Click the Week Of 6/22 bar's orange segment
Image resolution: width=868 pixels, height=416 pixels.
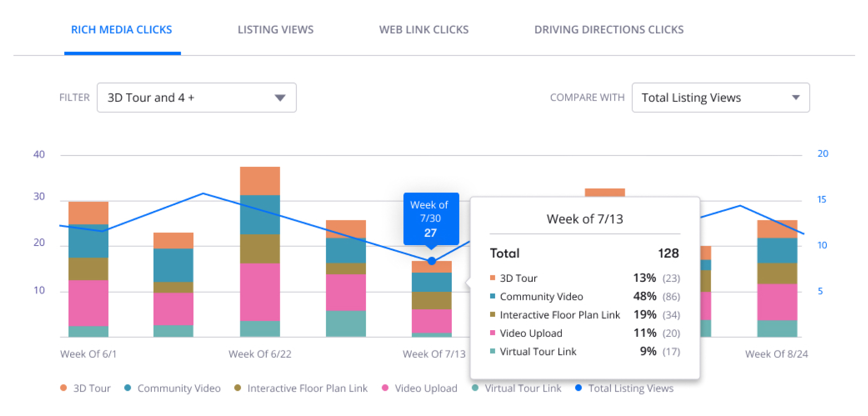click(x=260, y=181)
